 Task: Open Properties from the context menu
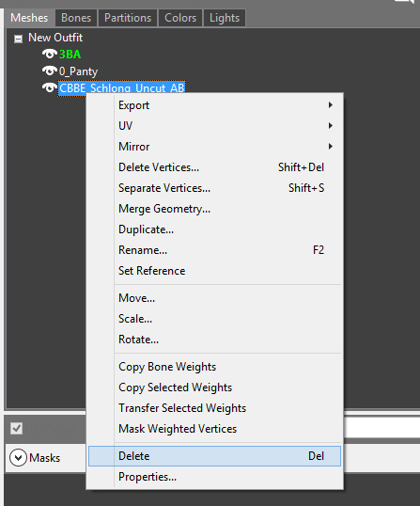[x=214, y=477]
